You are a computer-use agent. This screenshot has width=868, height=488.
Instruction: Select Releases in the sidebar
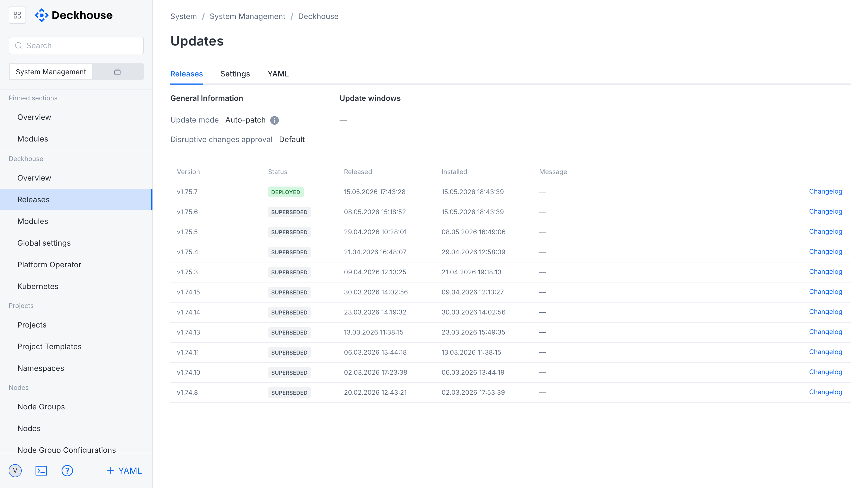[x=76, y=199]
